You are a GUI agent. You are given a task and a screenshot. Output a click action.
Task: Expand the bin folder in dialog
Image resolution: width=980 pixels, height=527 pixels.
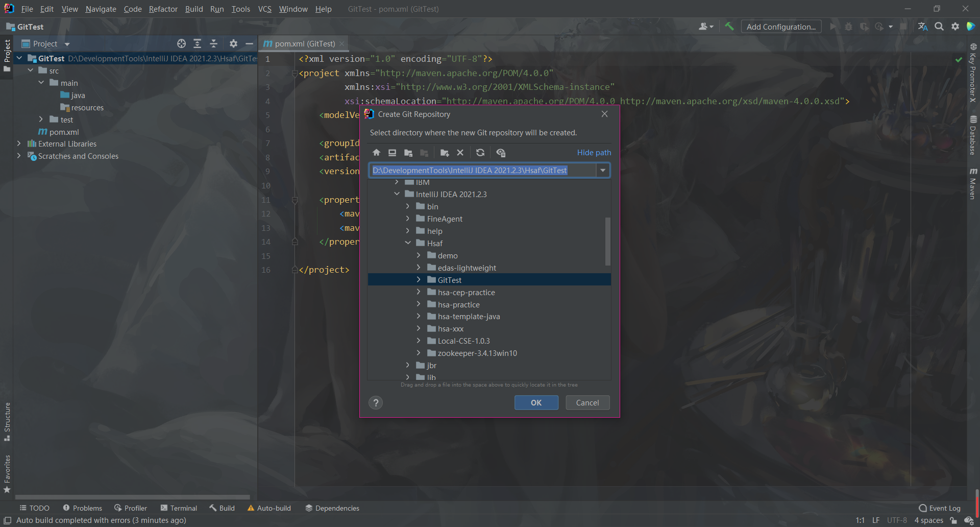407,206
